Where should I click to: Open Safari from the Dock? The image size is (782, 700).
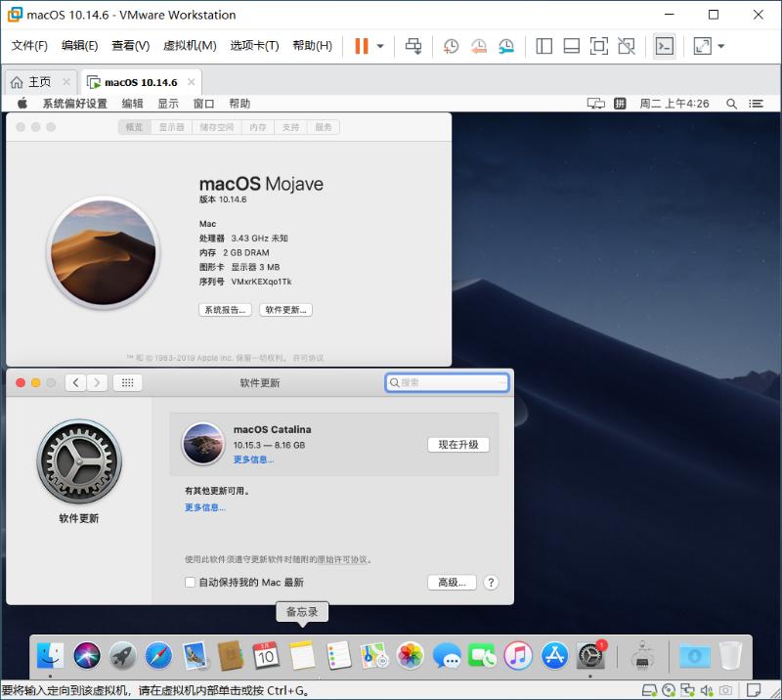tap(156, 656)
